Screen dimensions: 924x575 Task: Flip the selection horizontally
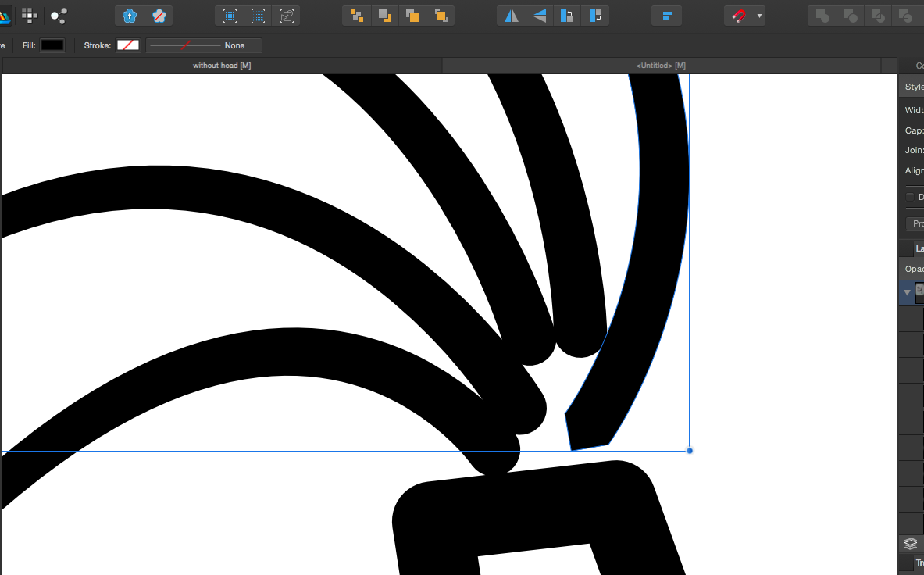(512, 15)
